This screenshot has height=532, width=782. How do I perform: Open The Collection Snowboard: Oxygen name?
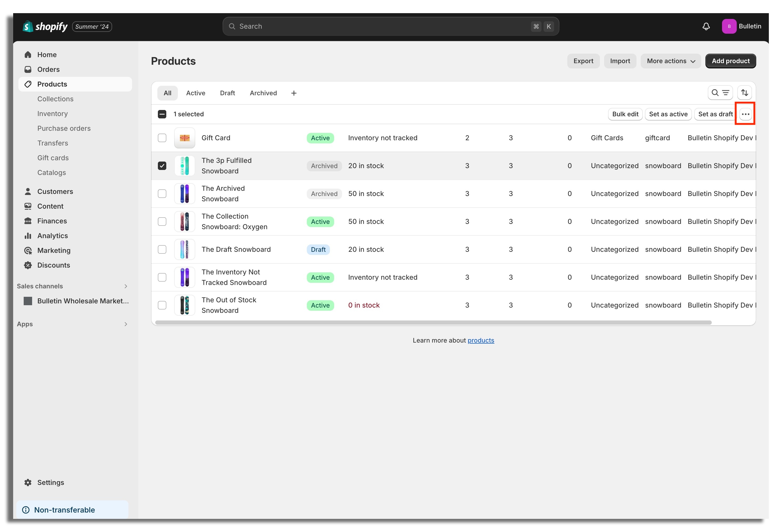point(234,222)
